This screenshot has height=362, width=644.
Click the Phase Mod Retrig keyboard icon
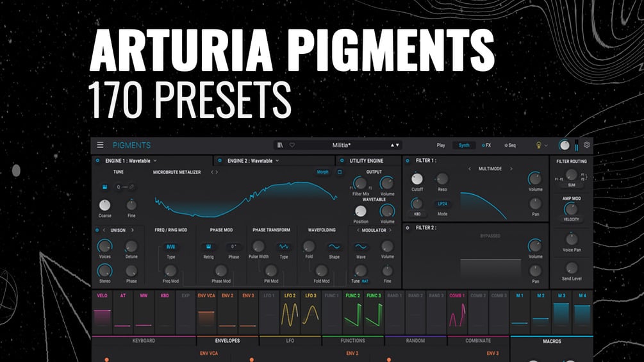(x=208, y=247)
